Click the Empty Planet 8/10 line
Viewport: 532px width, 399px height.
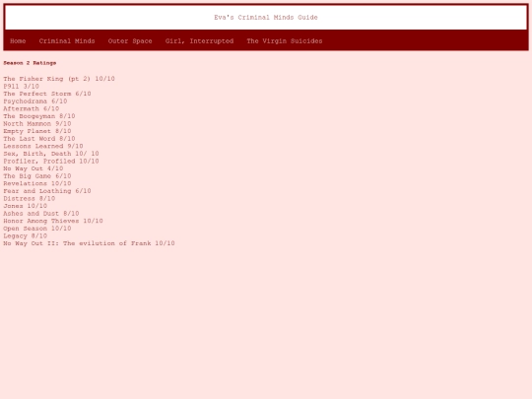click(37, 131)
